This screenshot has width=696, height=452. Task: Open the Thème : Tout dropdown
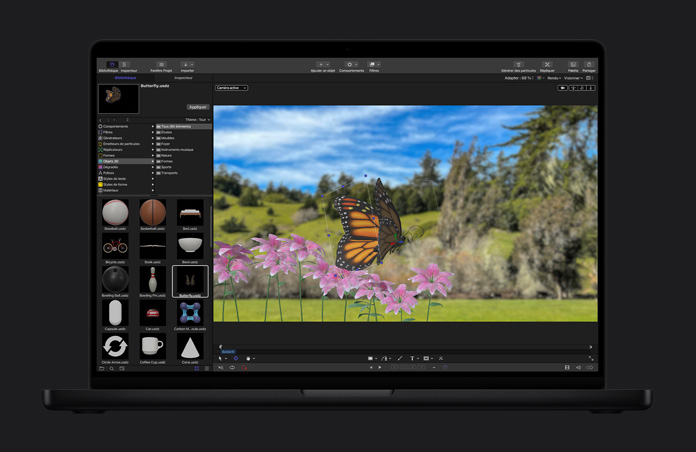pyautogui.click(x=198, y=120)
